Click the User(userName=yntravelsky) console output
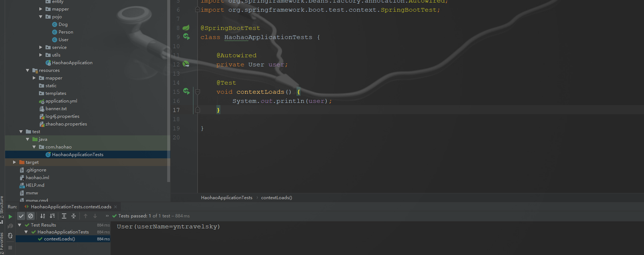Screen dimensions: 644x255 tap(168, 227)
